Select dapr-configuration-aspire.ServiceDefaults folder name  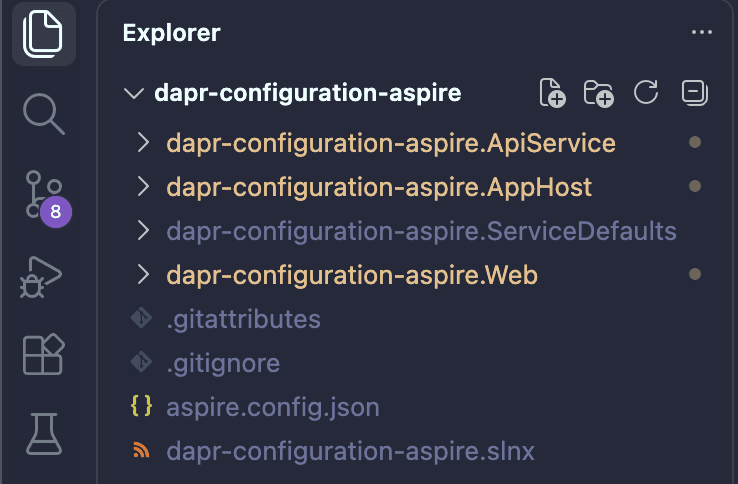click(x=421, y=232)
